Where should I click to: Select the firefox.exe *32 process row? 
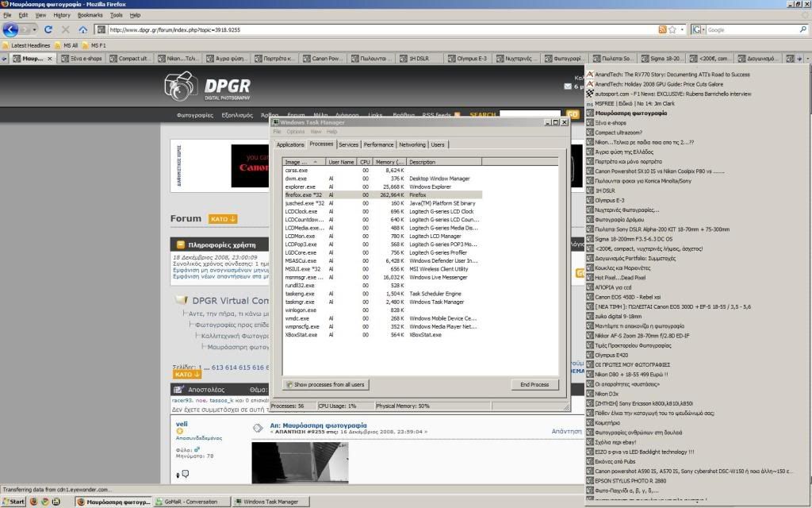pos(383,195)
